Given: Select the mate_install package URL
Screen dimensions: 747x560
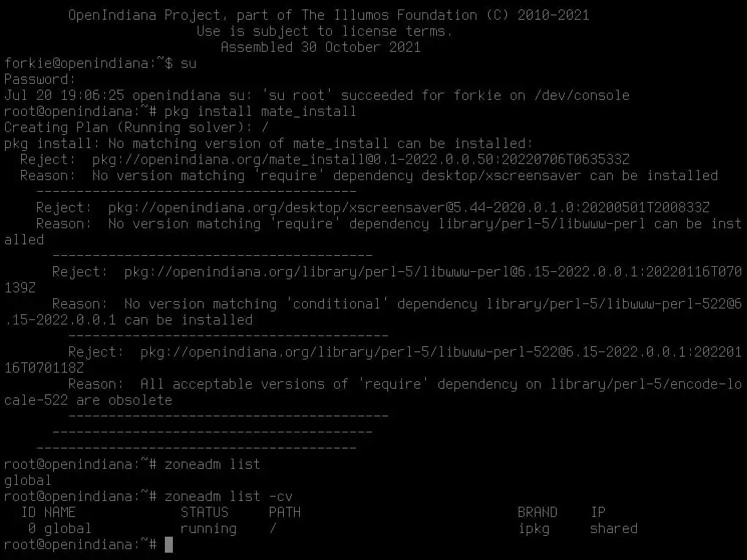Looking at the screenshot, I should point(360,160).
